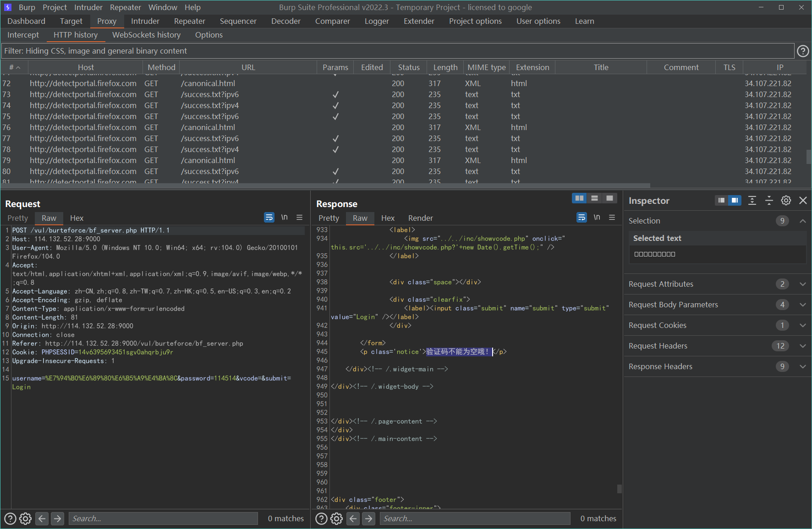
Task: Show Response in Render view
Action: coord(420,218)
